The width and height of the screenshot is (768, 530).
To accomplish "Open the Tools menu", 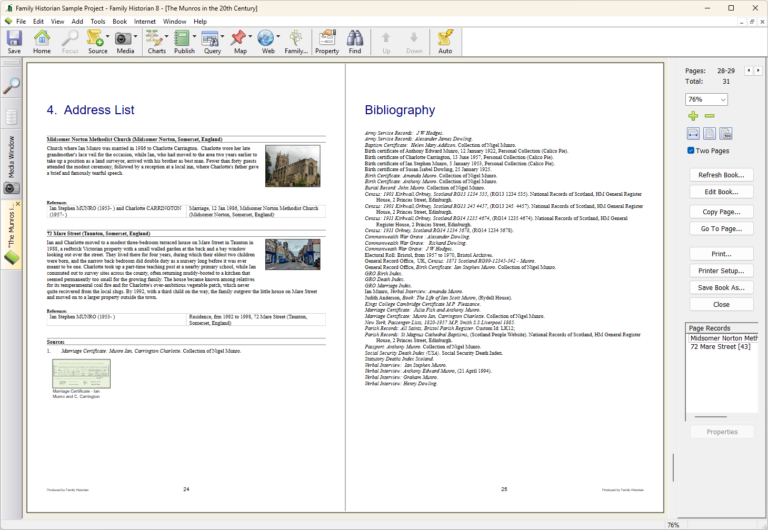I will point(97,22).
